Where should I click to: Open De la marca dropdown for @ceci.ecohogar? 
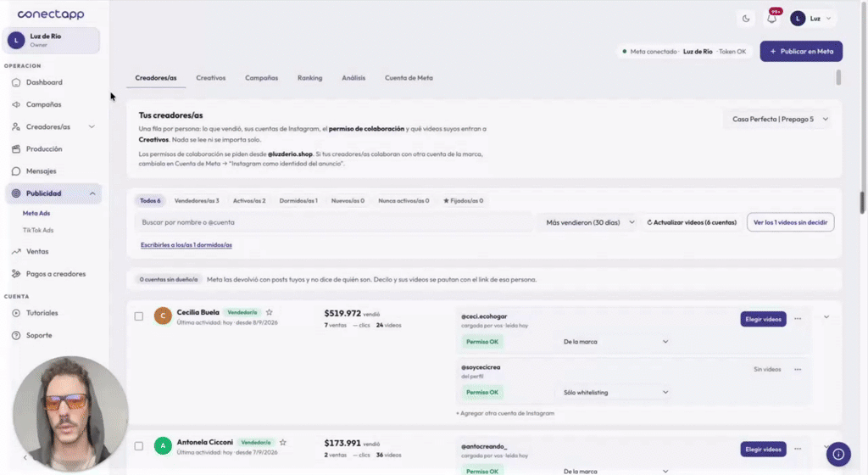(615, 342)
